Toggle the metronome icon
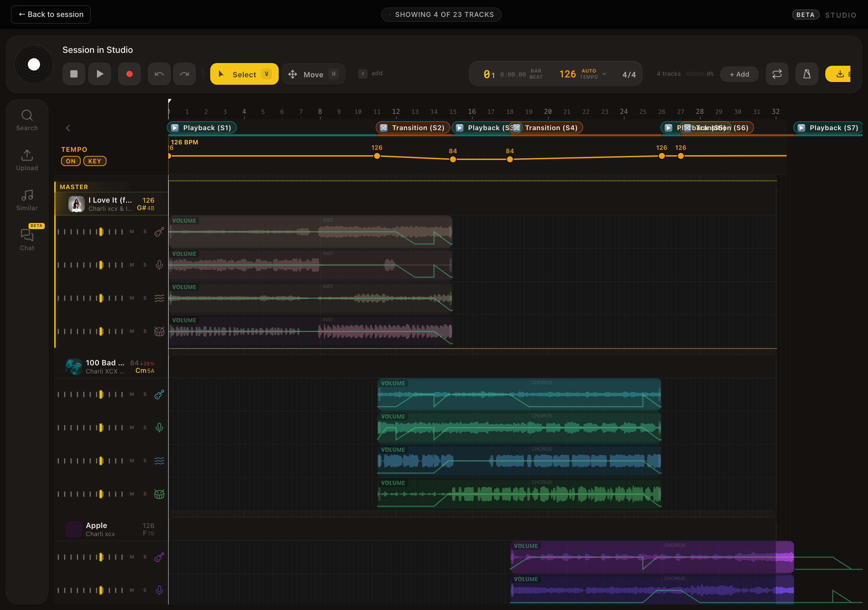Screen dimensions: 868x610 [807, 74]
